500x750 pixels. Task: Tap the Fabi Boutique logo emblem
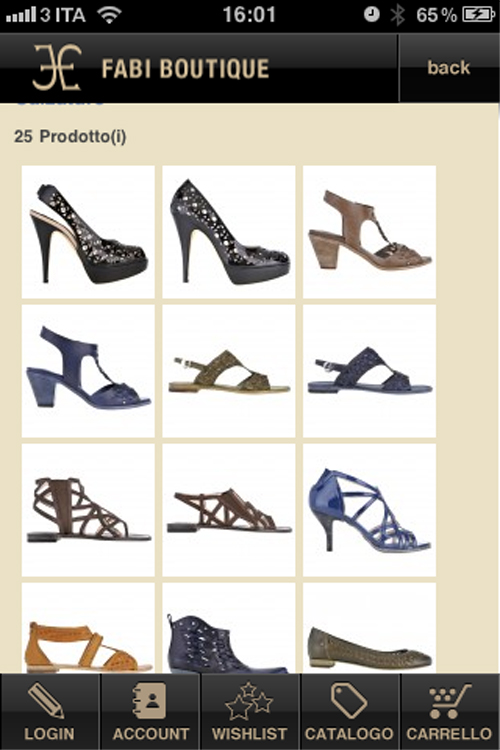[57, 67]
